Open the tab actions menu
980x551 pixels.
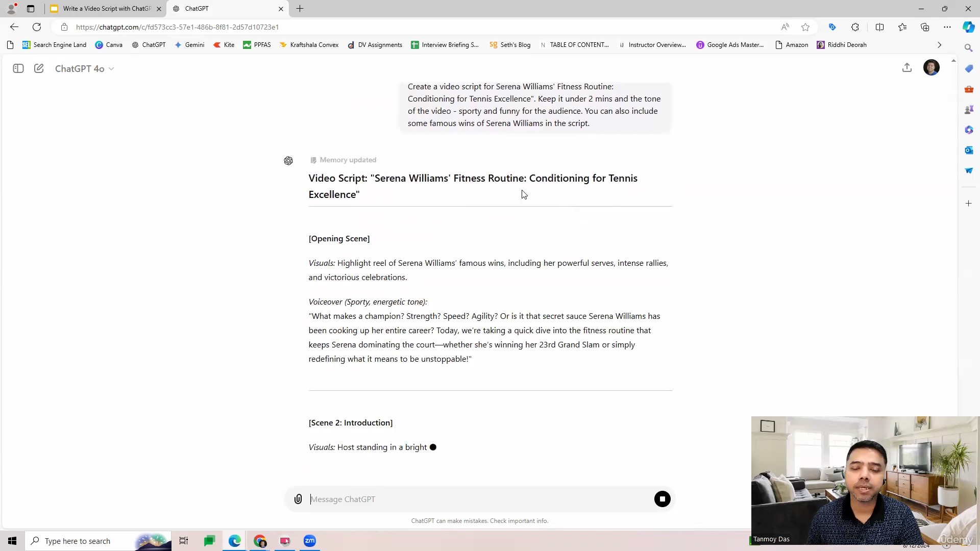tap(31, 9)
